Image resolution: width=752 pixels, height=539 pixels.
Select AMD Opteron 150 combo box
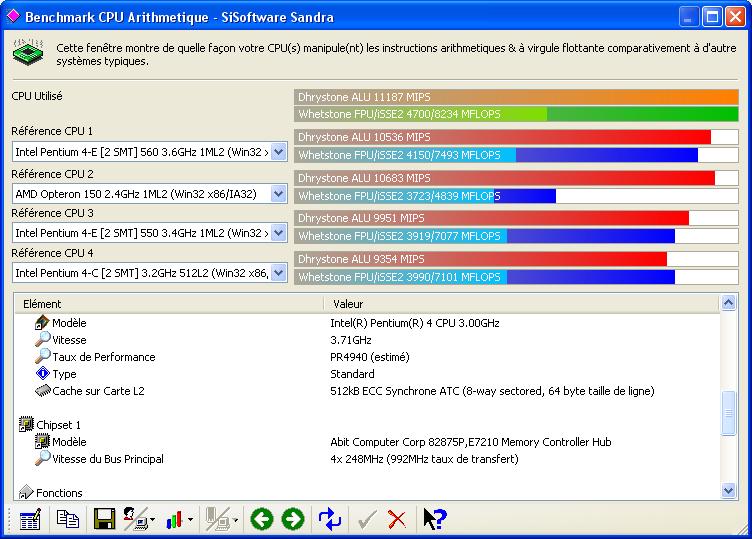tap(150, 194)
